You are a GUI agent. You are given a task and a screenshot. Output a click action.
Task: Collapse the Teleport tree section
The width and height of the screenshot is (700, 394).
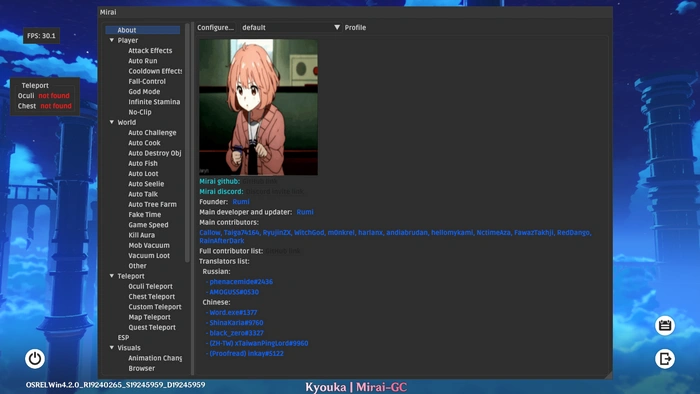tap(112, 276)
